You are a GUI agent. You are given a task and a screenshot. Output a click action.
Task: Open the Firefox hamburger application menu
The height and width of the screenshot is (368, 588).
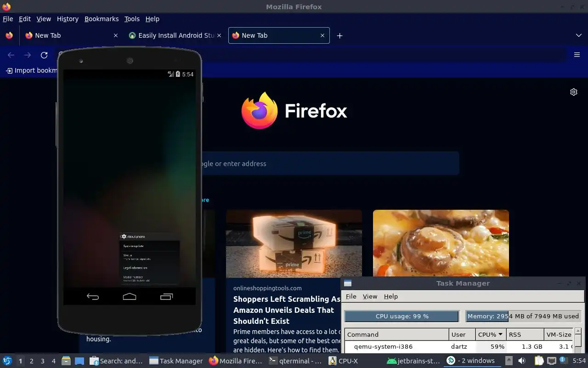point(577,55)
